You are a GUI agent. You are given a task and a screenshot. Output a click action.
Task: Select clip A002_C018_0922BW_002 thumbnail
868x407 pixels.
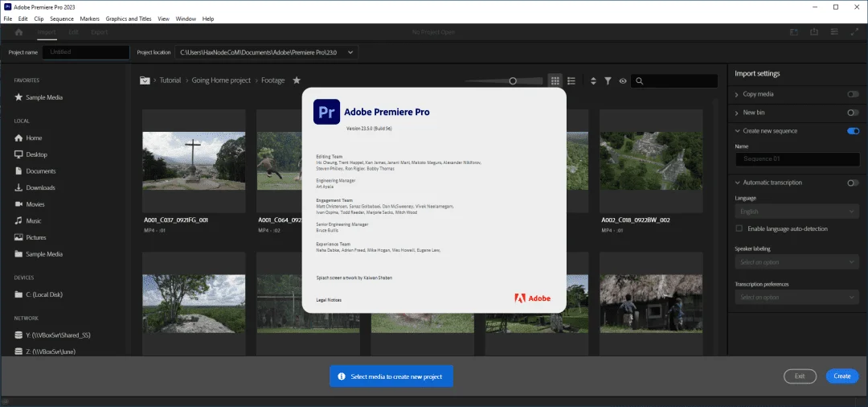click(652, 161)
